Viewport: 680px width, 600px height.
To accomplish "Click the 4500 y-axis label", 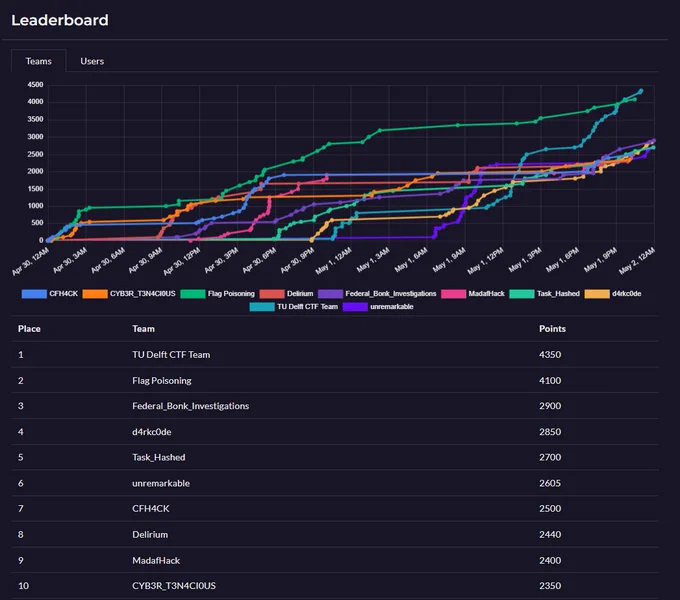I will [36, 85].
